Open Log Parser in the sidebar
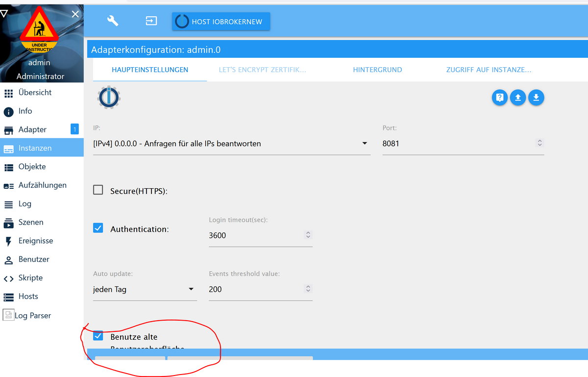The width and height of the screenshot is (588, 377). tap(42, 315)
